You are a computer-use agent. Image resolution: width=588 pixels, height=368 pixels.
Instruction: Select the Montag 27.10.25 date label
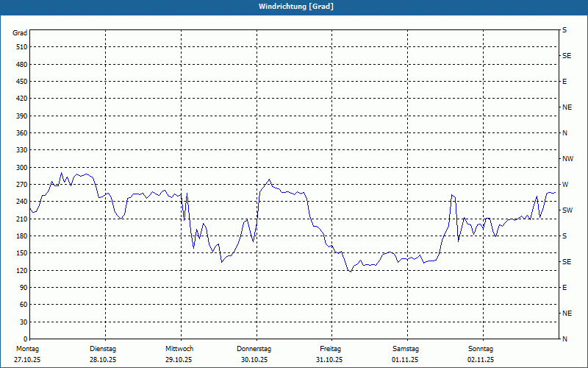click(26, 354)
